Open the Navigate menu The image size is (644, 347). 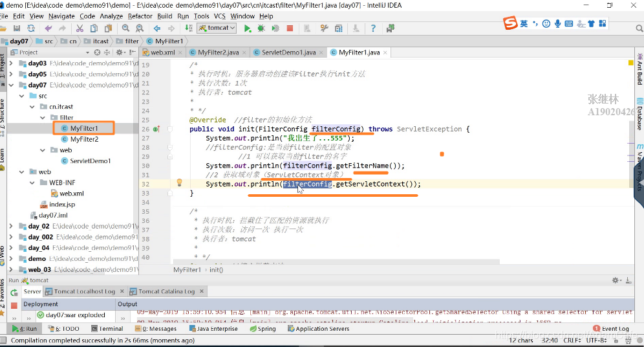[61, 16]
